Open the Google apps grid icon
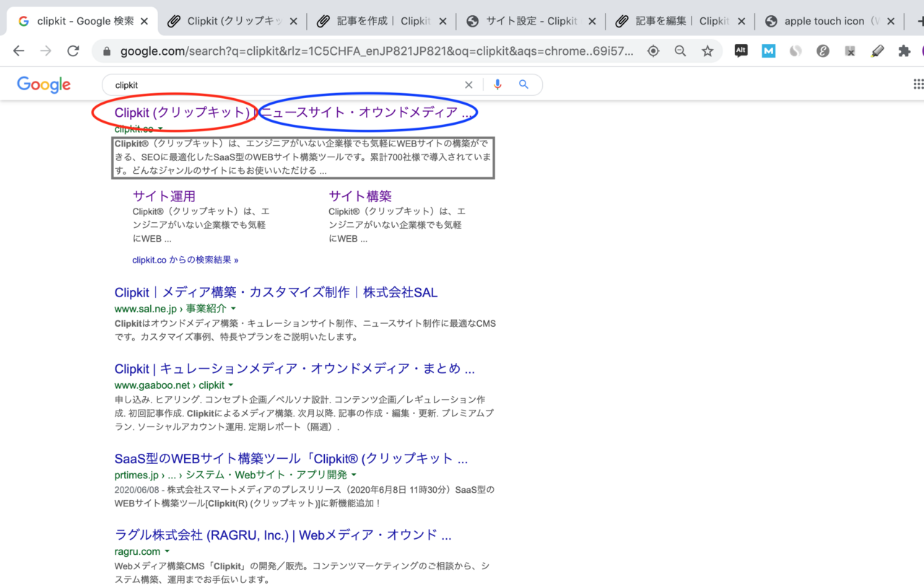Image resolution: width=924 pixels, height=588 pixels. (918, 84)
